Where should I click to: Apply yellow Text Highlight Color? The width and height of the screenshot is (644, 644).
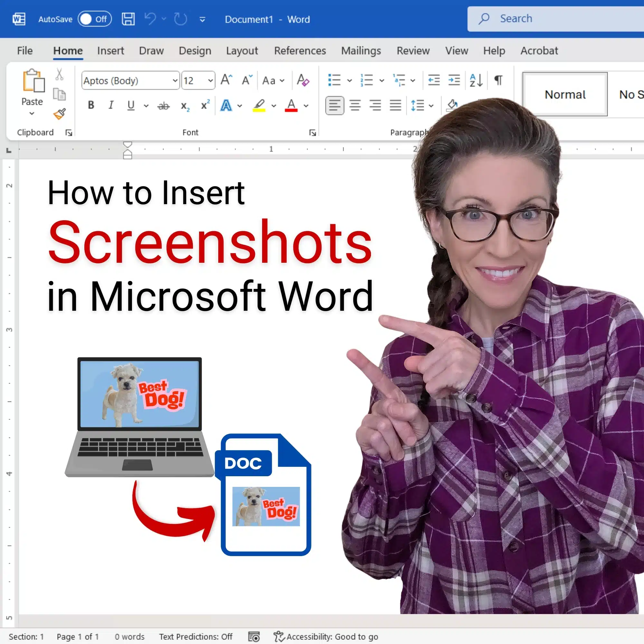[259, 106]
